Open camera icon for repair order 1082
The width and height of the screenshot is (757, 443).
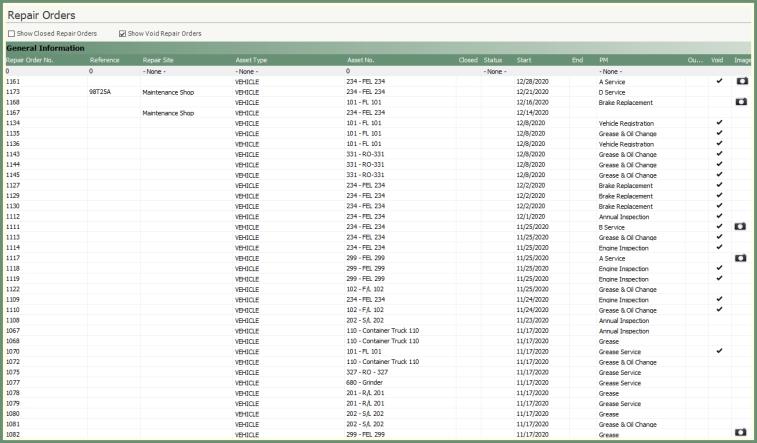tap(741, 432)
